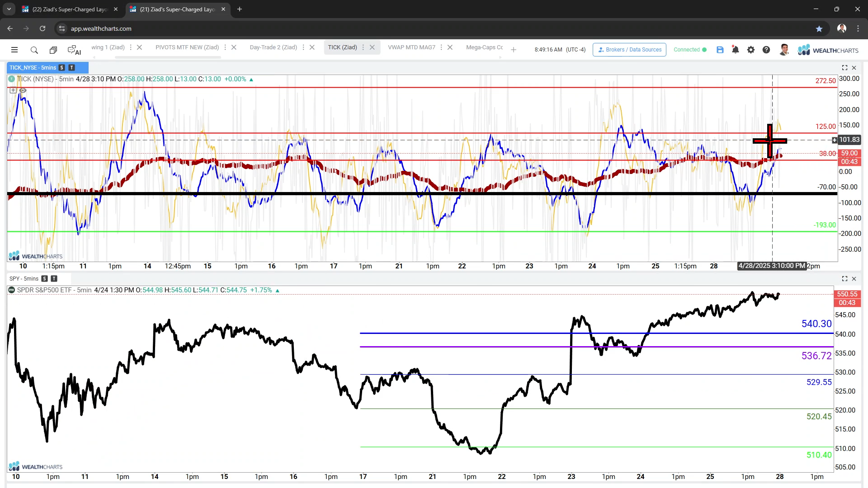
Task: Open Brokers / Data Sources
Action: [x=629, y=50]
